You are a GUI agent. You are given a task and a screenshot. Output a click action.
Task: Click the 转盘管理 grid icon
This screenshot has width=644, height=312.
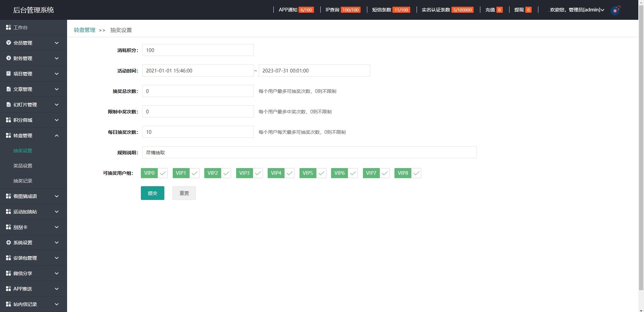point(8,135)
